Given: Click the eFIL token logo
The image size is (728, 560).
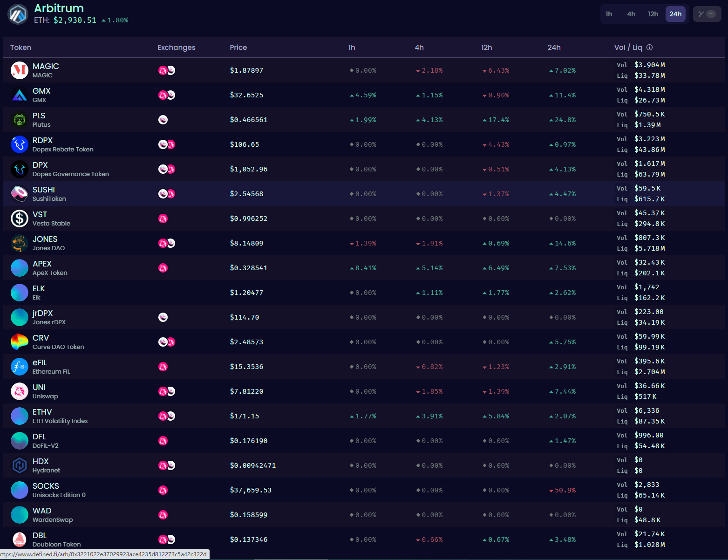Looking at the screenshot, I should coord(20,367).
